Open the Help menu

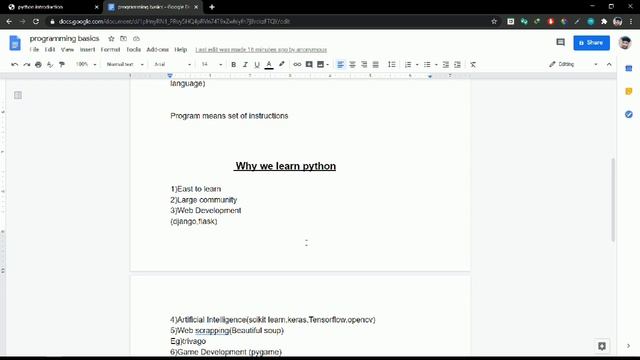click(x=180, y=49)
